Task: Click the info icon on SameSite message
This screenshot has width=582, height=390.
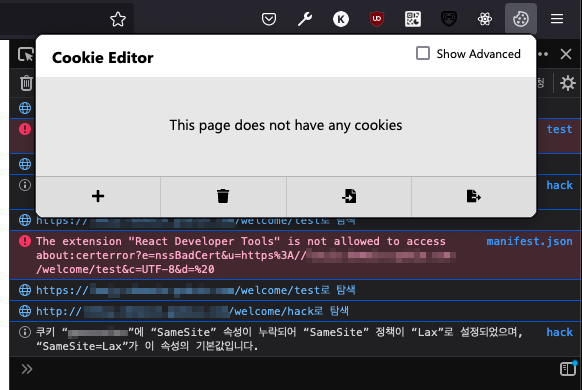Action: [25, 332]
